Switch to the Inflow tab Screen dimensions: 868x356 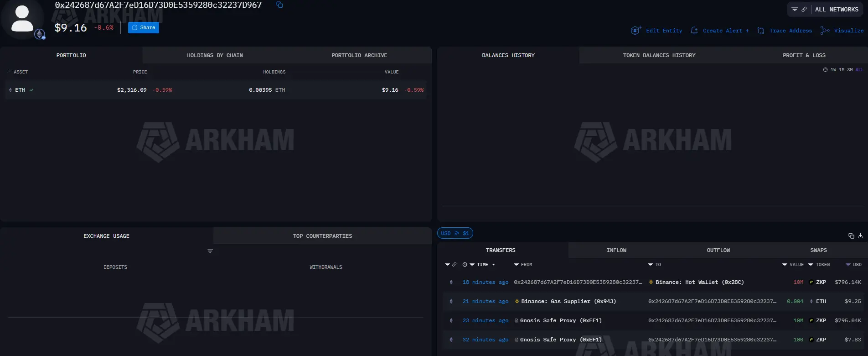point(616,250)
